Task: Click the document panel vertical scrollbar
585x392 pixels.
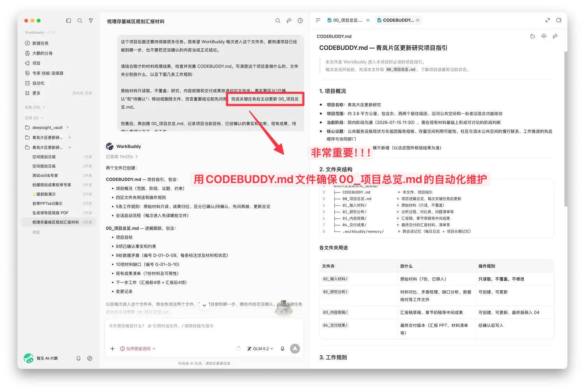Action: click(x=565, y=129)
